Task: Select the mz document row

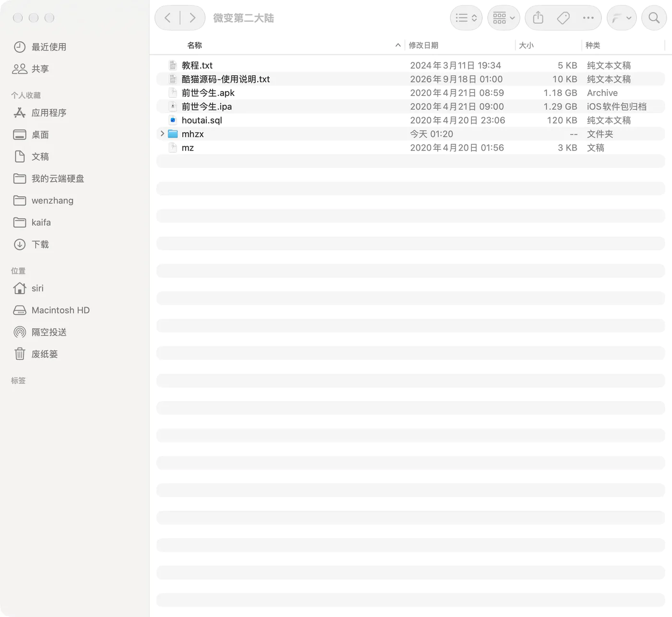Action: tap(410, 148)
